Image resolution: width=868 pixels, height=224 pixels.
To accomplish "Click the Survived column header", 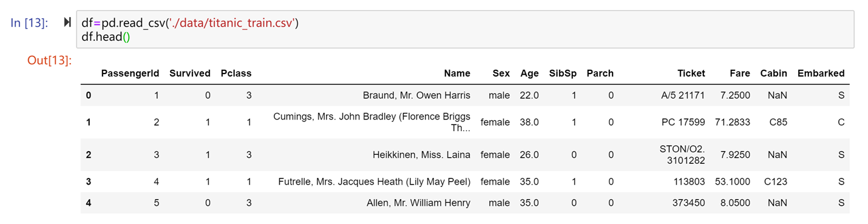I will coord(190,73).
